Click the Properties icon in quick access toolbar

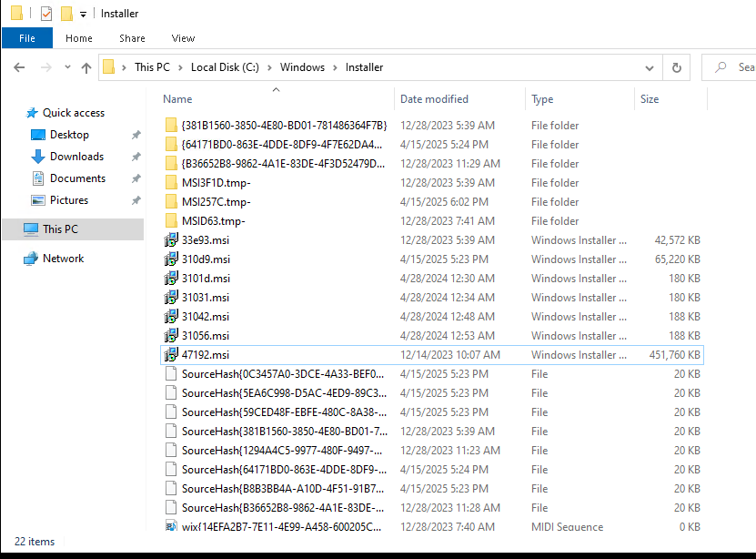46,14
